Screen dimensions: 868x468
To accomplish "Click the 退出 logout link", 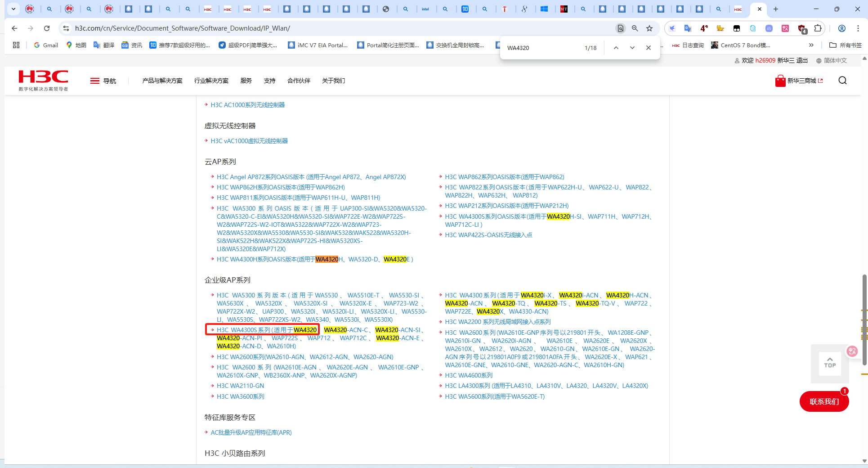I will [802, 60].
